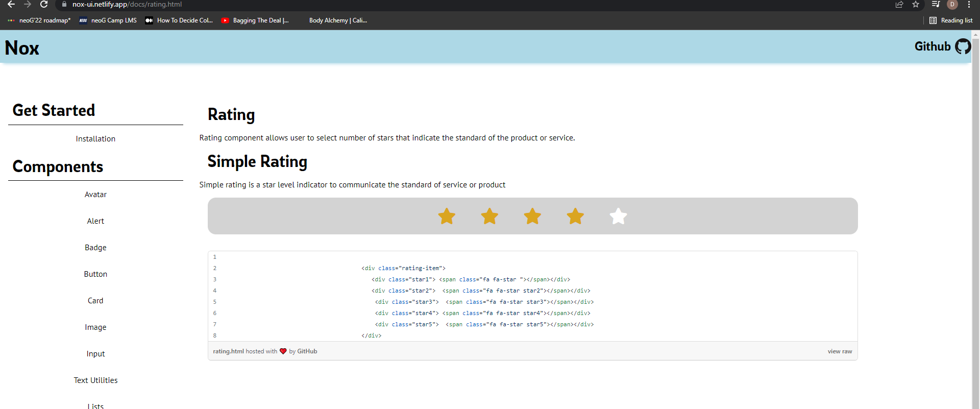Reload the page with refresh icon
The width and height of the screenshot is (980, 409).
pos(44,5)
